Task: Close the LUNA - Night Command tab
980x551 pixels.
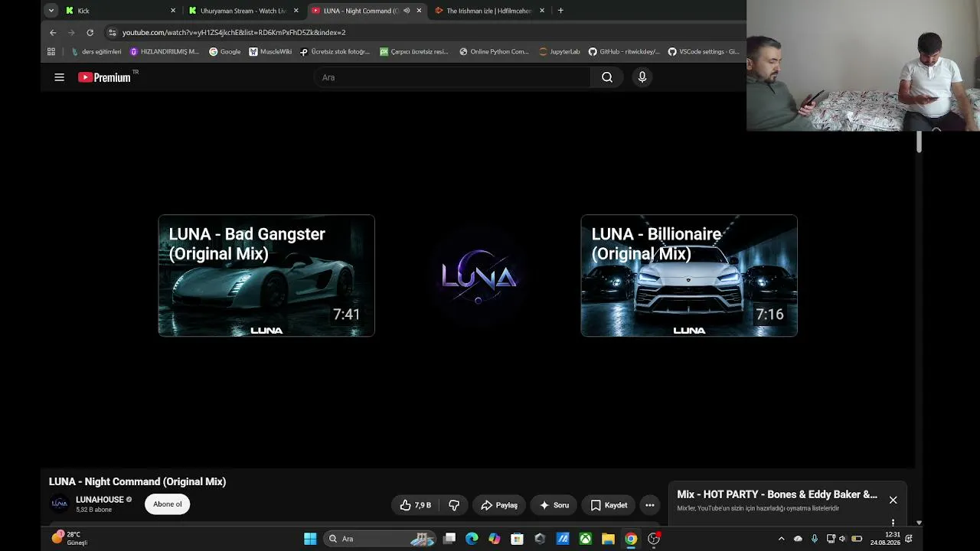Action: pos(419,11)
